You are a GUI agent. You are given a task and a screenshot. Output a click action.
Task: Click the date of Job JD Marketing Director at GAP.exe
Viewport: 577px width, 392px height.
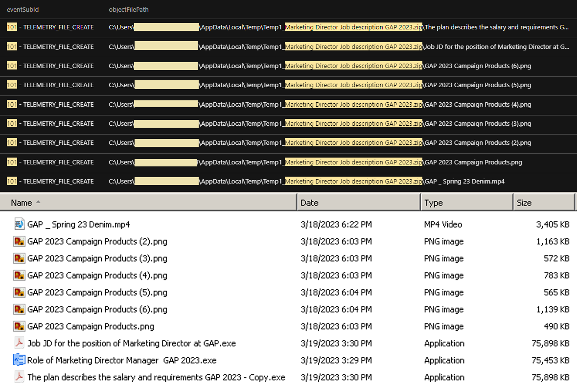[x=336, y=343]
